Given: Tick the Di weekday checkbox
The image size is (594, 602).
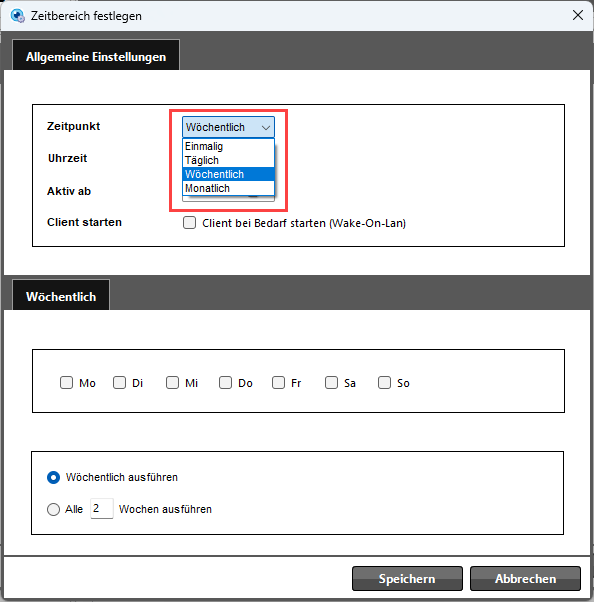Looking at the screenshot, I should pyautogui.click(x=119, y=382).
